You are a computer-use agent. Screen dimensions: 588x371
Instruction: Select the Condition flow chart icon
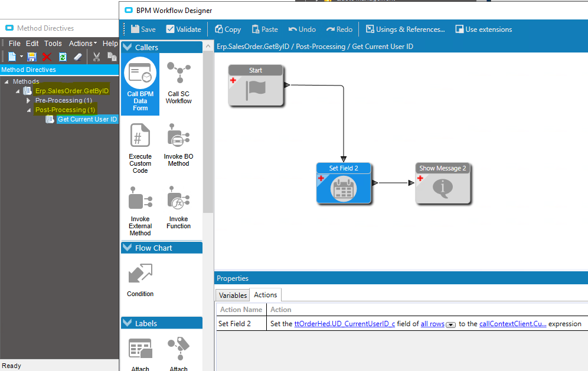coord(141,280)
